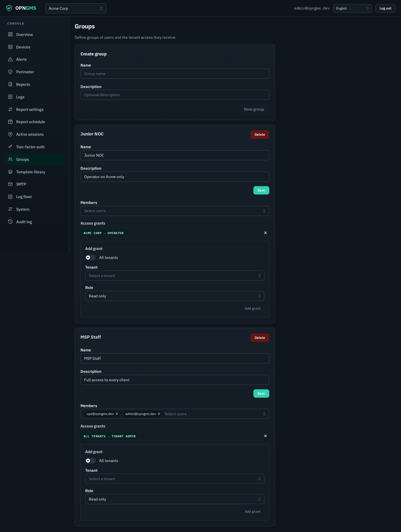
Task: Open Devices in sidebar
Action: [34, 47]
